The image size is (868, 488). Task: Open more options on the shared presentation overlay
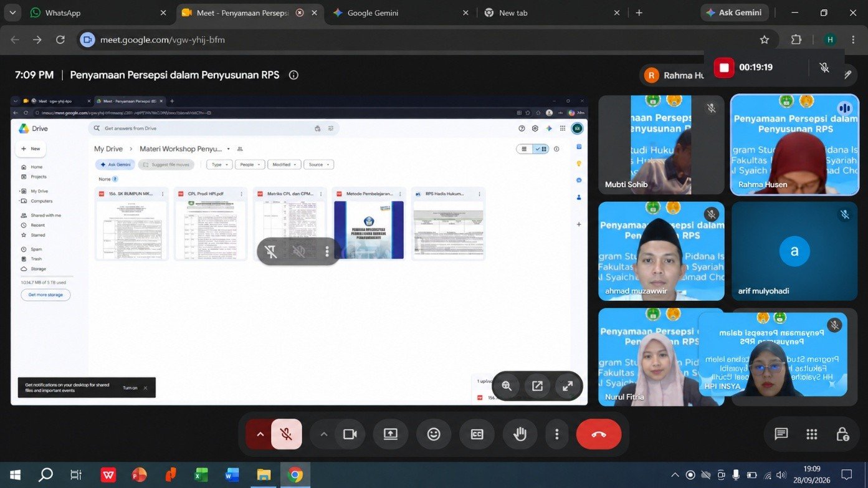[327, 252]
